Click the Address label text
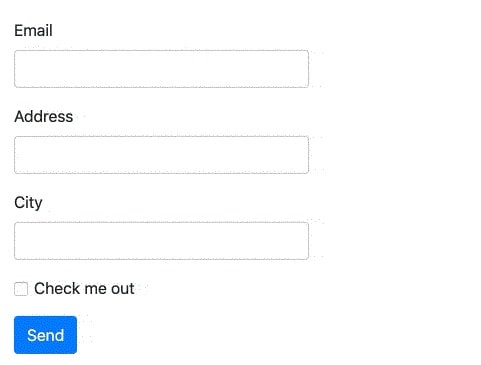 pyautogui.click(x=44, y=117)
